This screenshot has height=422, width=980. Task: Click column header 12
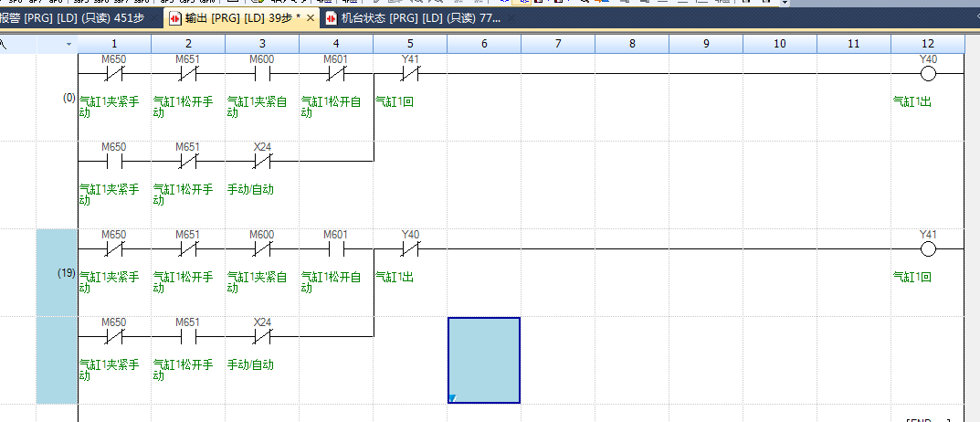point(928,44)
